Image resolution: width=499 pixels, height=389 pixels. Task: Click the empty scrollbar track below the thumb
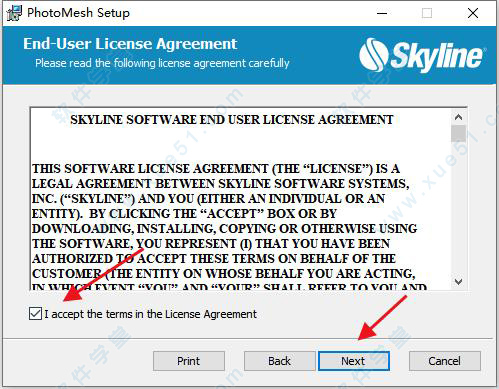tap(458, 208)
